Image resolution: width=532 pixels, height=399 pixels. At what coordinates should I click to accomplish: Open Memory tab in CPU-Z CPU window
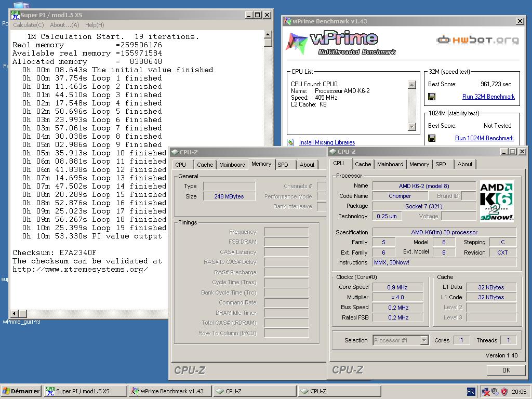[419, 164]
